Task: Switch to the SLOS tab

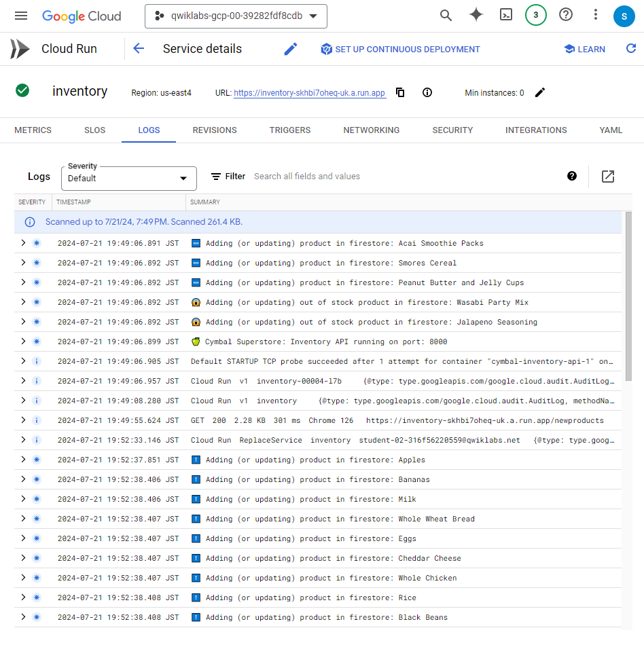Action: coord(94,130)
